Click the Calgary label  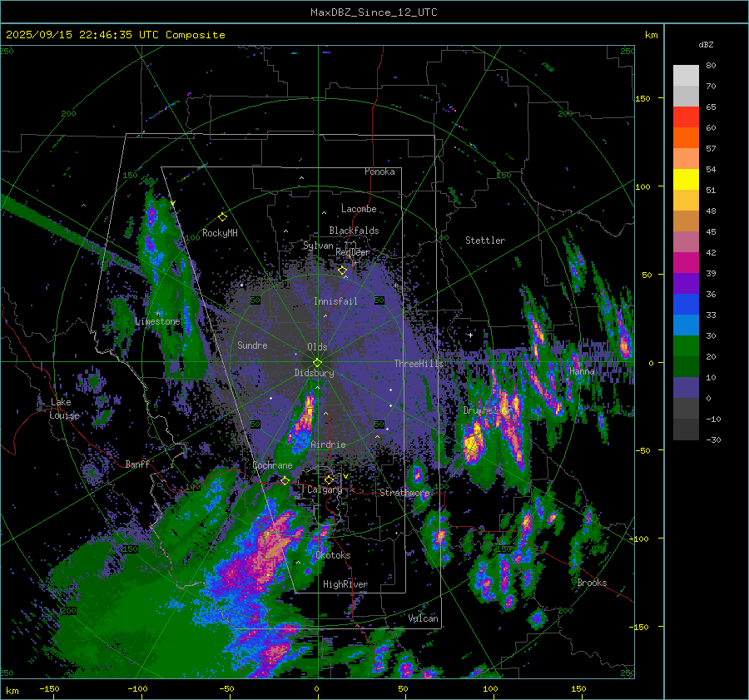pos(325,489)
